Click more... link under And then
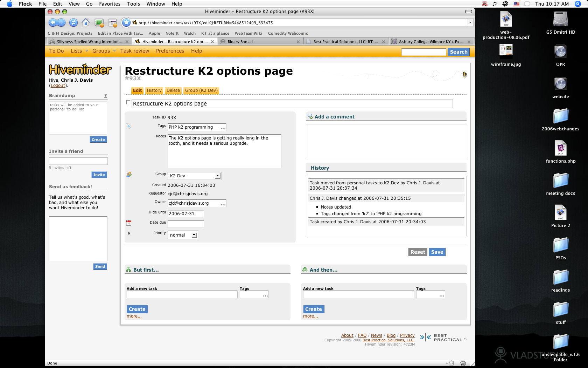 click(x=310, y=316)
